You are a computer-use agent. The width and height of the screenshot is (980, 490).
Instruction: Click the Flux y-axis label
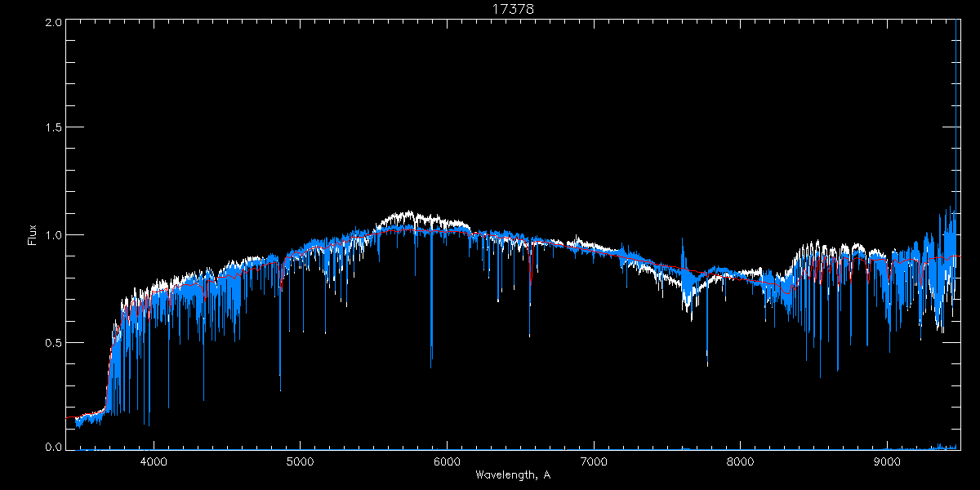(33, 236)
